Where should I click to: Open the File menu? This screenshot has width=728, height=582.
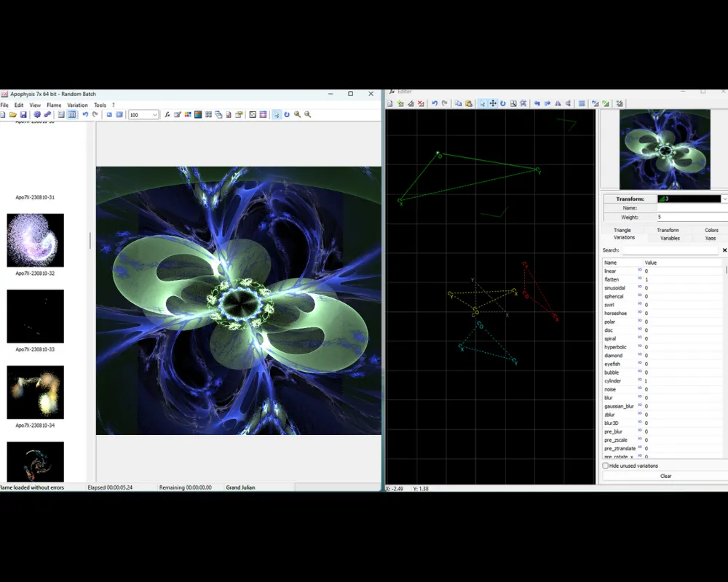(x=4, y=105)
